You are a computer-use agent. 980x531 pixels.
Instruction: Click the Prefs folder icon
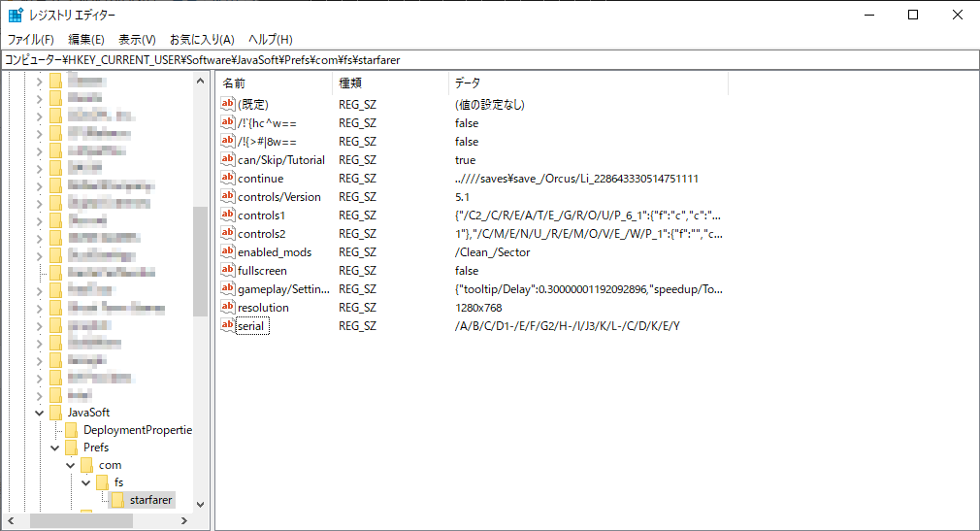click(x=71, y=448)
